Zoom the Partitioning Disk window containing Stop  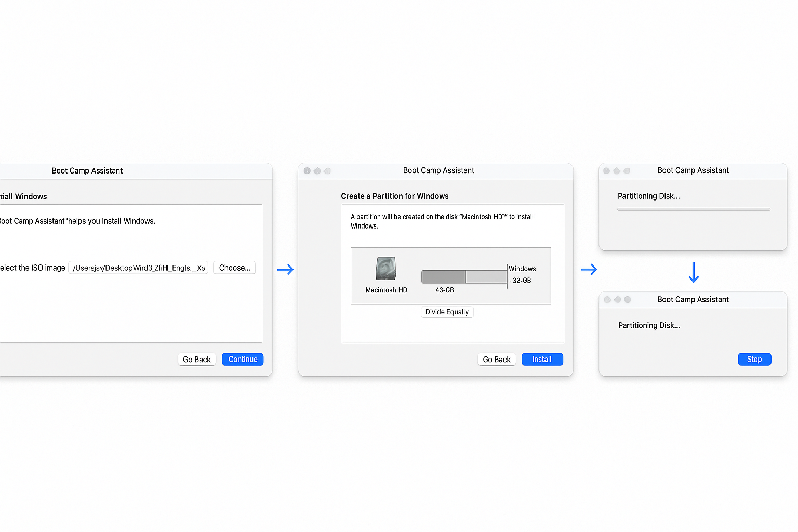[x=628, y=300]
